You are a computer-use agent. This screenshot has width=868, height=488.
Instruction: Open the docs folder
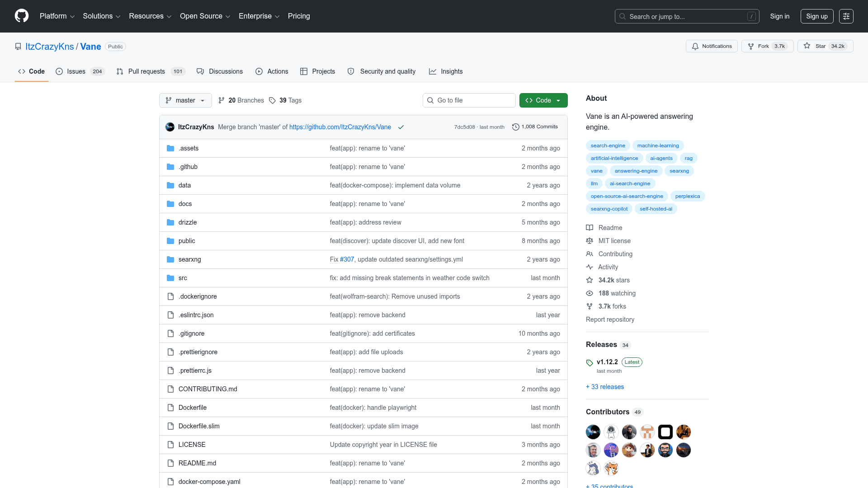[185, 204]
